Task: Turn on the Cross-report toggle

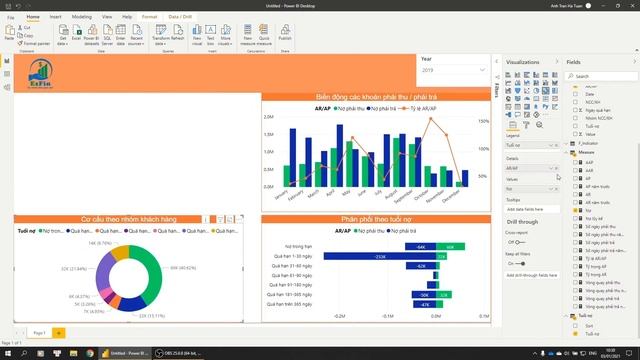Action: (520, 242)
